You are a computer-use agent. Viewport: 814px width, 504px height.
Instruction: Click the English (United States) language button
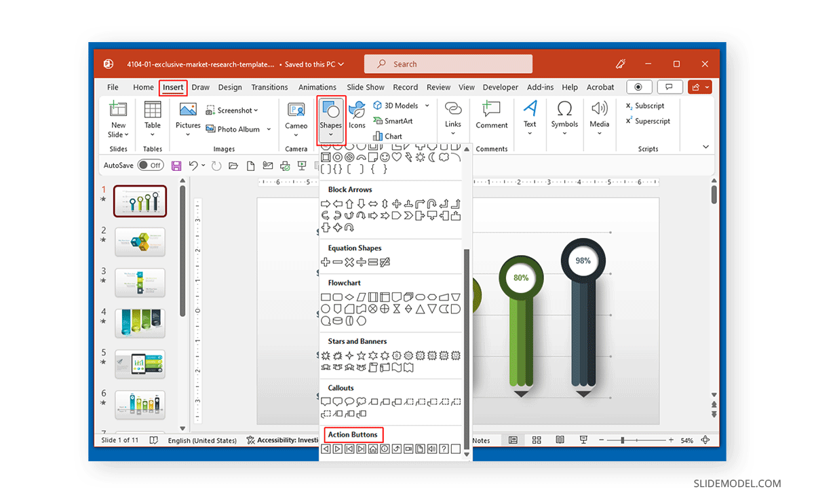pos(202,440)
